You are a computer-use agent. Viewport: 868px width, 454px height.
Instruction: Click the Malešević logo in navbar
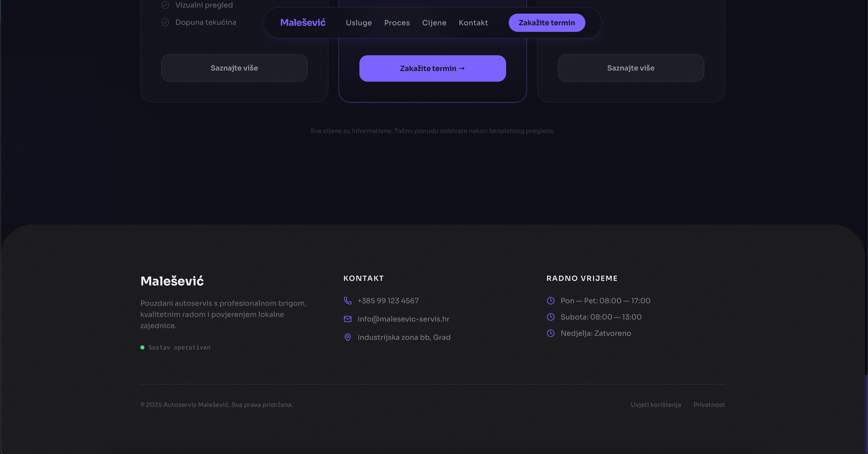pos(303,23)
